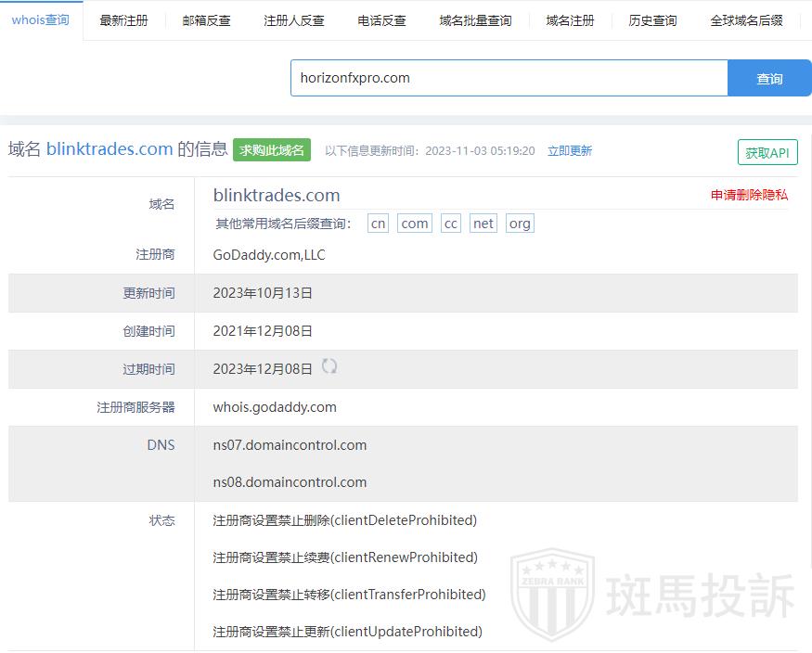Select the 域名注册 tab

pos(570,20)
